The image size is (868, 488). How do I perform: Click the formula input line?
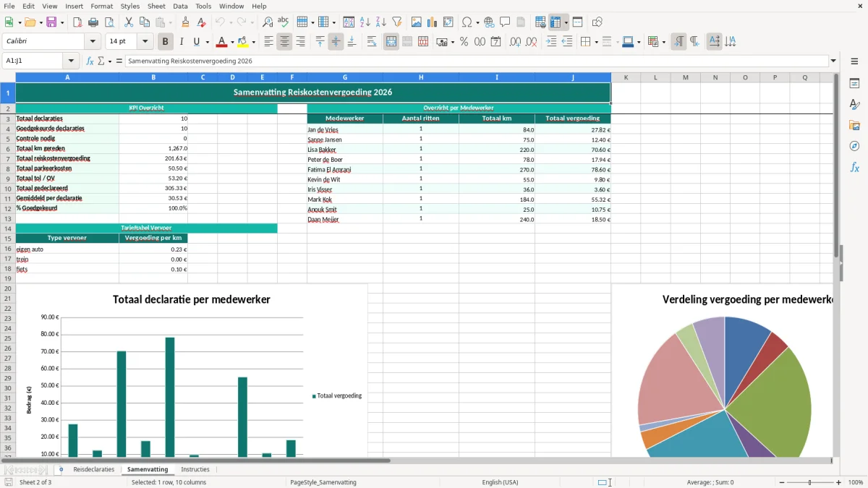tap(477, 61)
